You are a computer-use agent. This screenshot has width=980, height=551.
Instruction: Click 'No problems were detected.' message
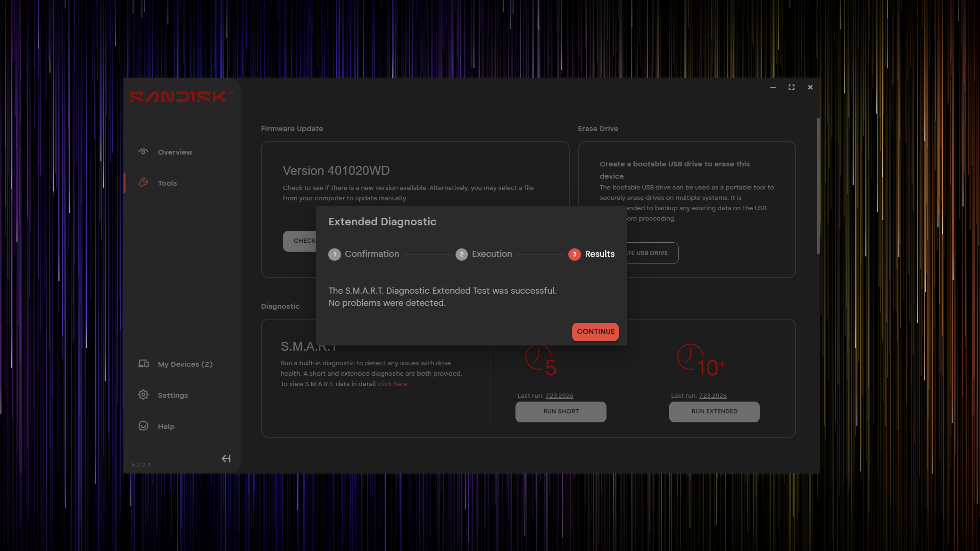(387, 303)
